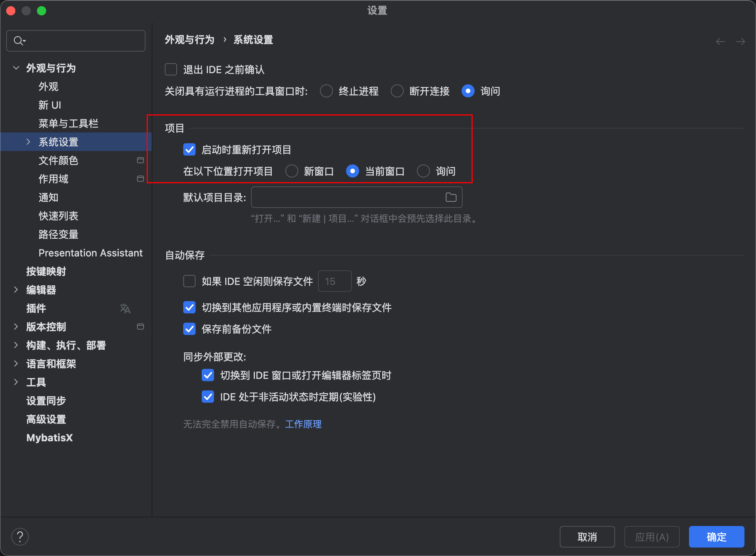
Task: Select 询问 for closing tool windows
Action: 468,91
